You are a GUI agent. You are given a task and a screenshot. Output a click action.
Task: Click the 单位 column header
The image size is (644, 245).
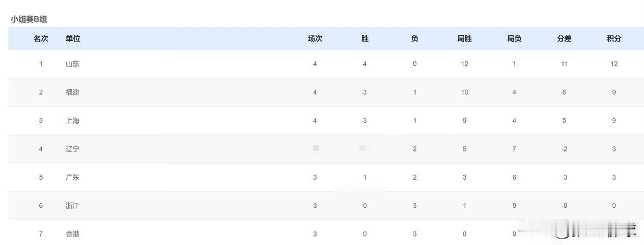[73, 39]
